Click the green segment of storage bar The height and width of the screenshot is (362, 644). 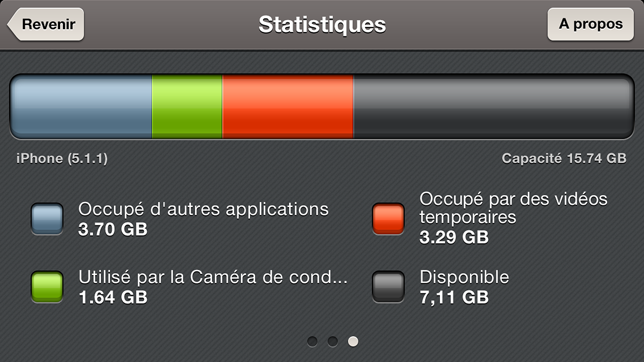(187, 107)
